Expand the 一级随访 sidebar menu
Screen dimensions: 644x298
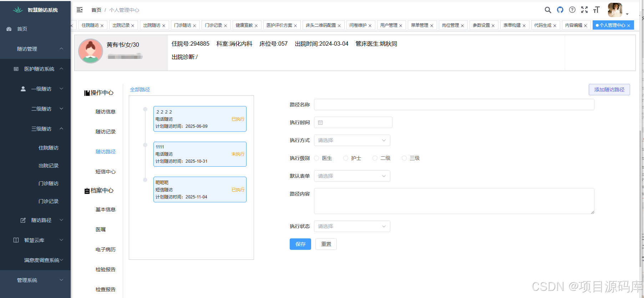click(35, 89)
